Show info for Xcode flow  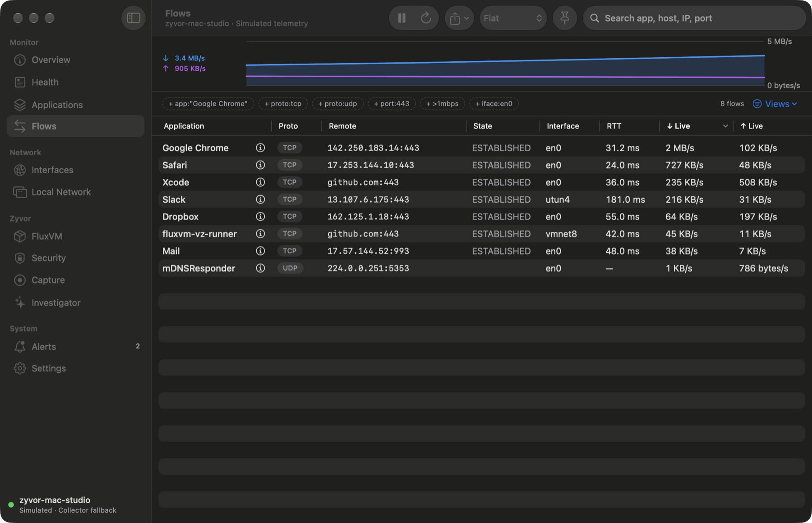pos(260,182)
